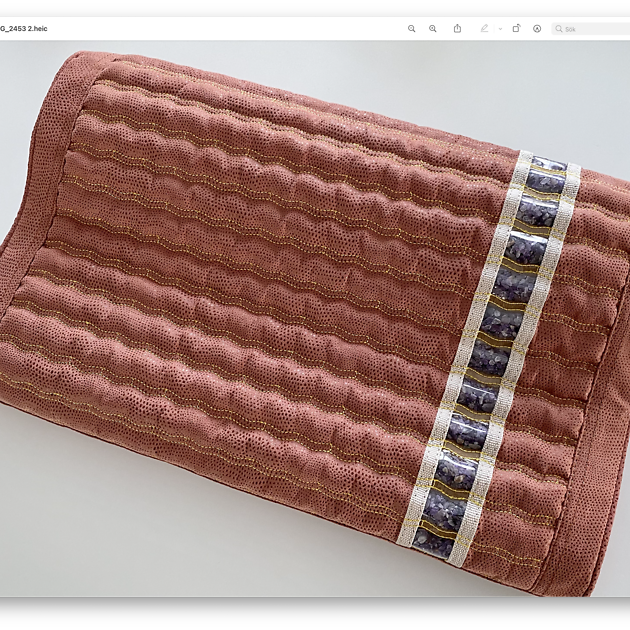630x630 pixels.
Task: Expand the dropdown arrow beside the highlight pen
Action: tap(500, 29)
